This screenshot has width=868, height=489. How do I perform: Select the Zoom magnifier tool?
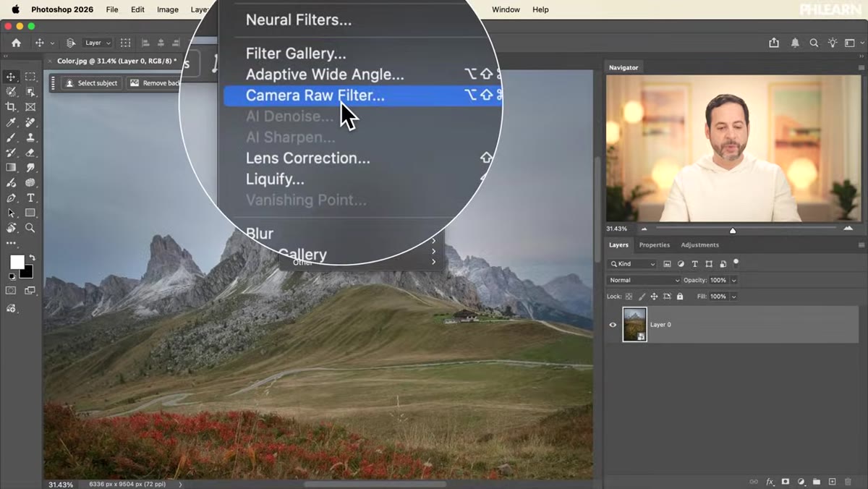click(30, 228)
